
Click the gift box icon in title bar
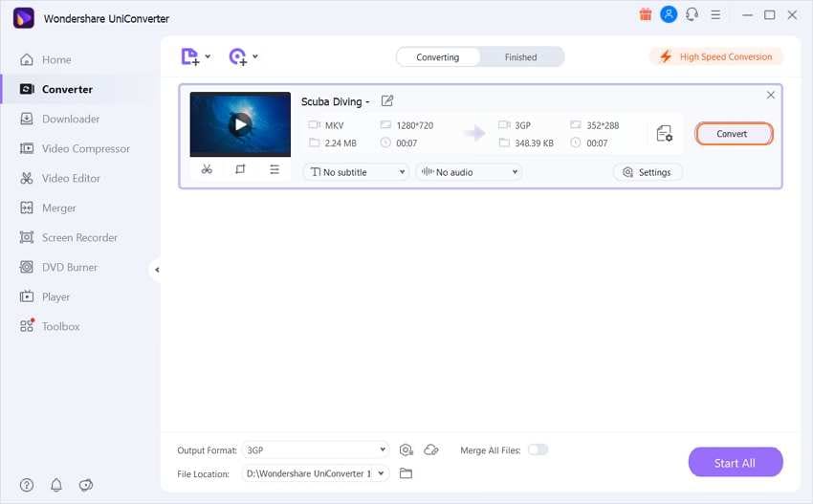646,14
